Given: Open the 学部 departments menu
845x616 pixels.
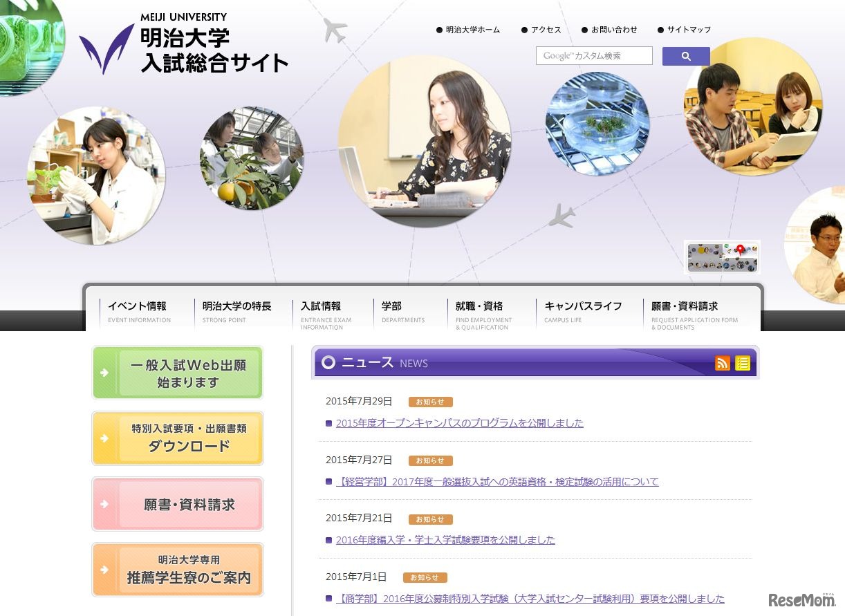Looking at the screenshot, I should coord(391,306).
